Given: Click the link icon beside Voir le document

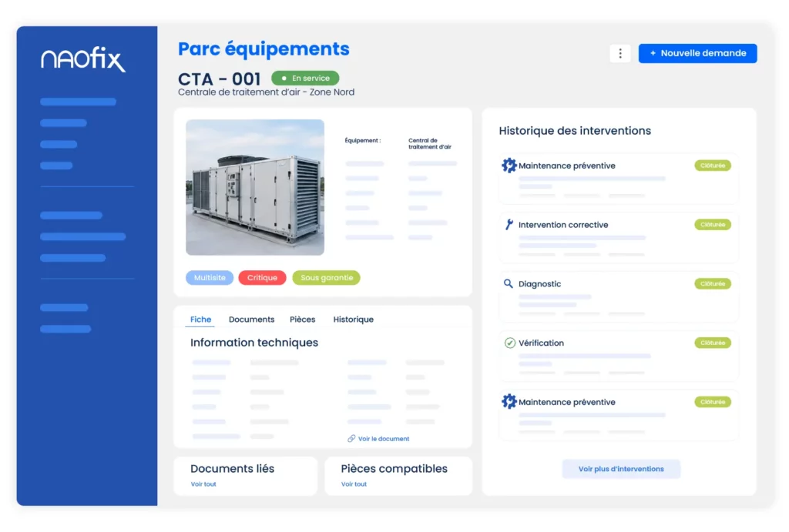Looking at the screenshot, I should (x=351, y=439).
